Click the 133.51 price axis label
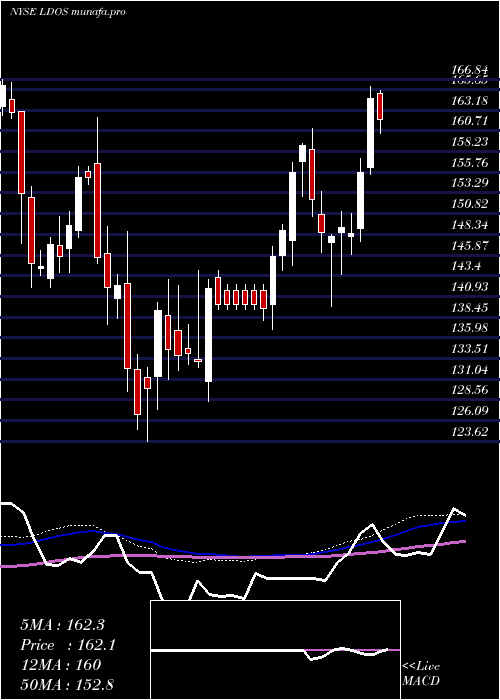Viewport: 500px width, 700px height. [x=469, y=349]
